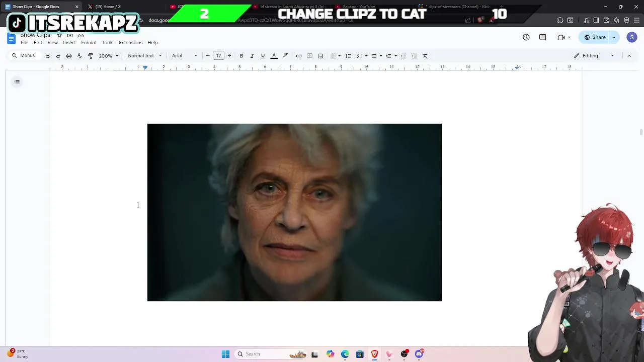Open the Windows Start menu
Viewport: 644px width, 362px height.
tap(225, 354)
